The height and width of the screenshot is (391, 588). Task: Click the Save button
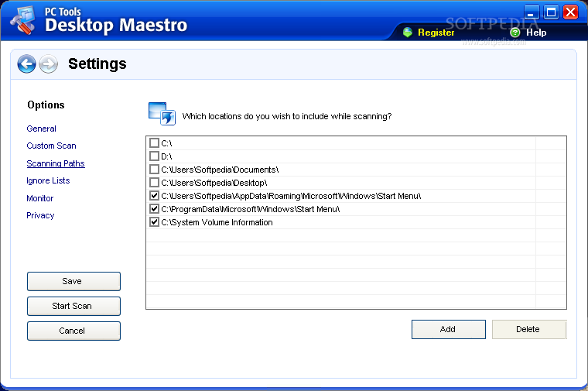pyautogui.click(x=73, y=281)
